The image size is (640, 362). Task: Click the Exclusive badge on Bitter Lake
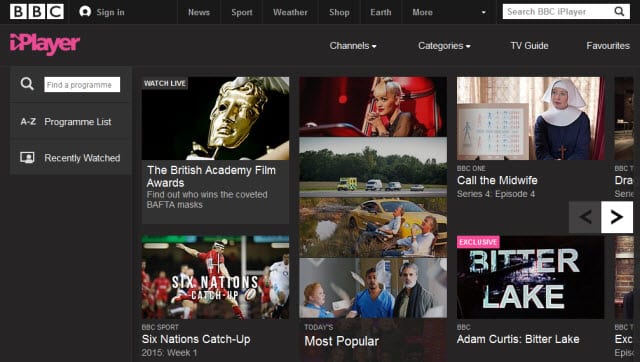pos(478,242)
